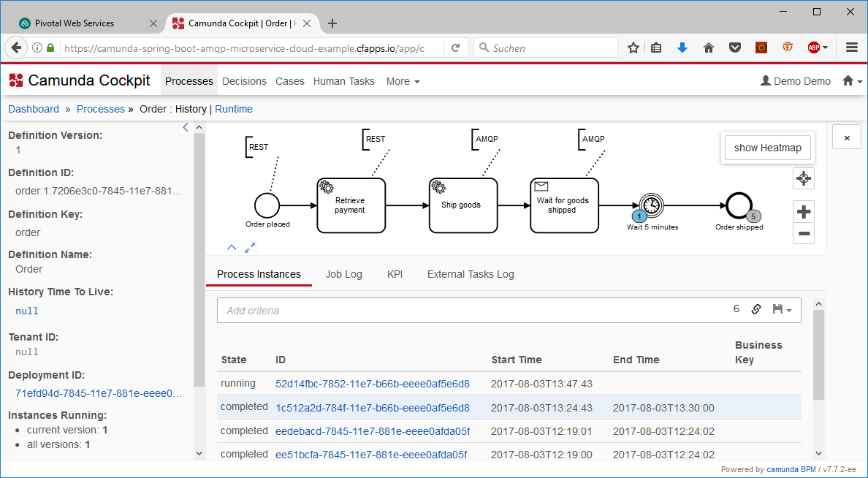868x478 pixels.
Task: Click the browser back arrow button
Action: [17, 48]
